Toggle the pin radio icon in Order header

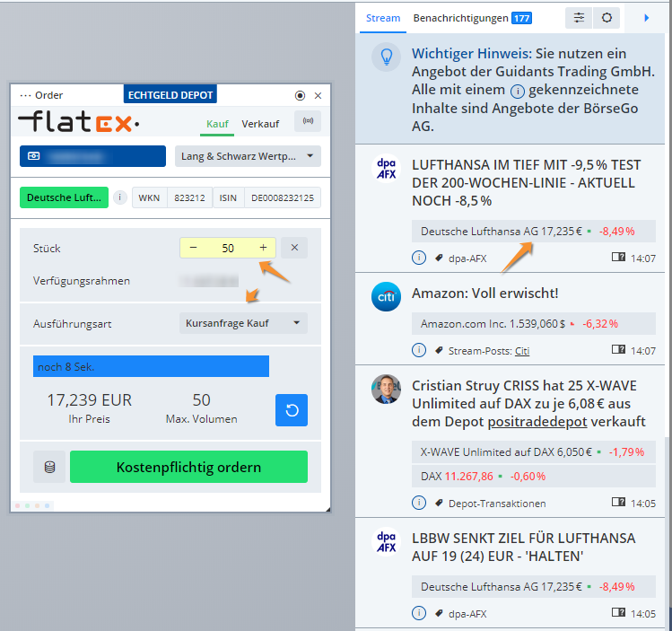[x=300, y=96]
